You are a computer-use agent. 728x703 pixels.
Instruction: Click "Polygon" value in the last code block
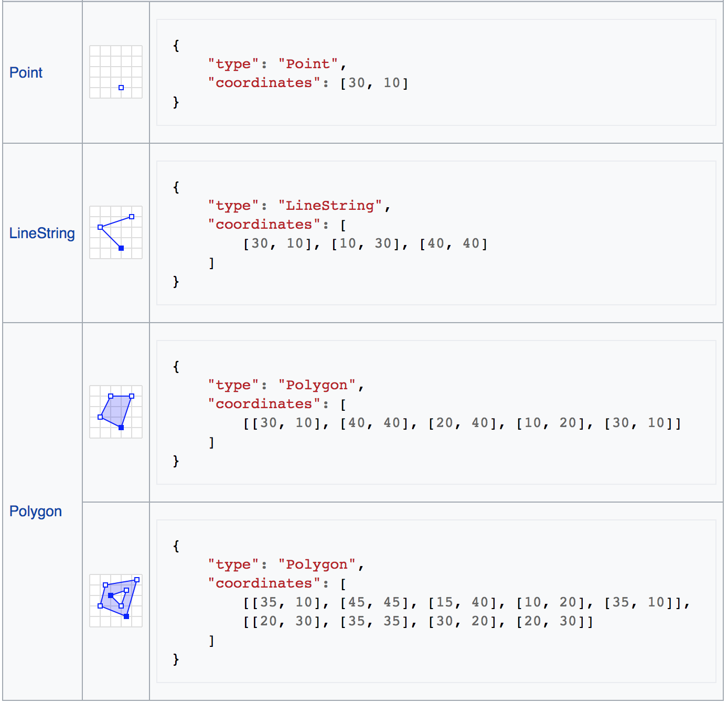317,564
